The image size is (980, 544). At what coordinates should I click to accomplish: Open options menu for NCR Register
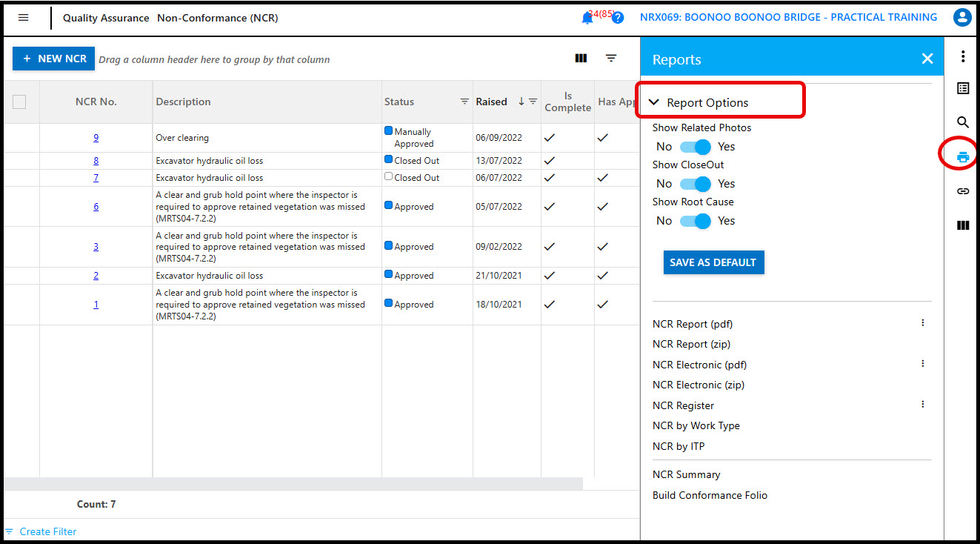coord(923,405)
